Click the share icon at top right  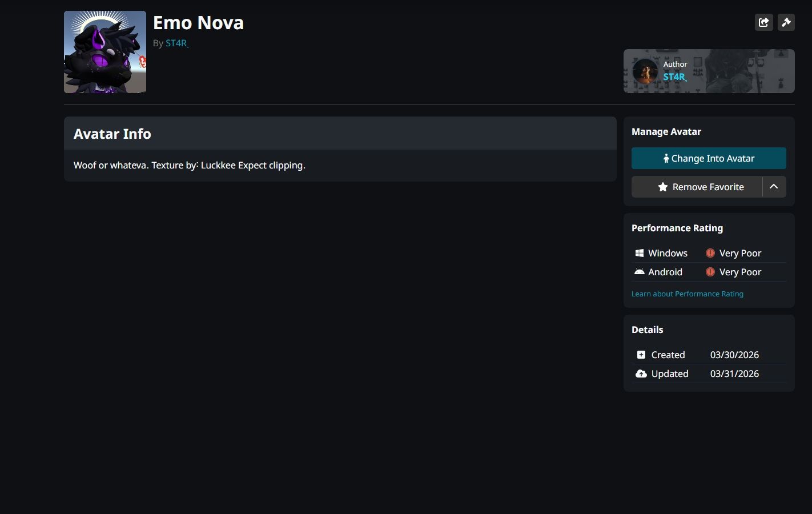[x=763, y=22]
